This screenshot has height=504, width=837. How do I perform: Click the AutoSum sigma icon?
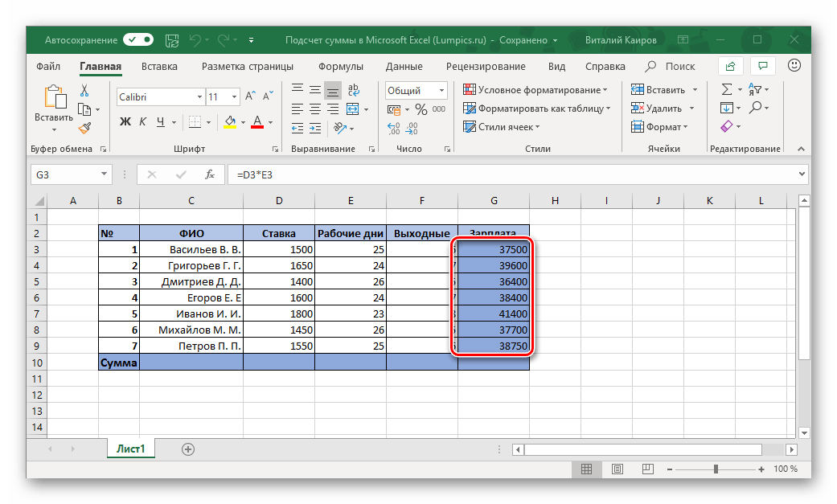click(727, 89)
